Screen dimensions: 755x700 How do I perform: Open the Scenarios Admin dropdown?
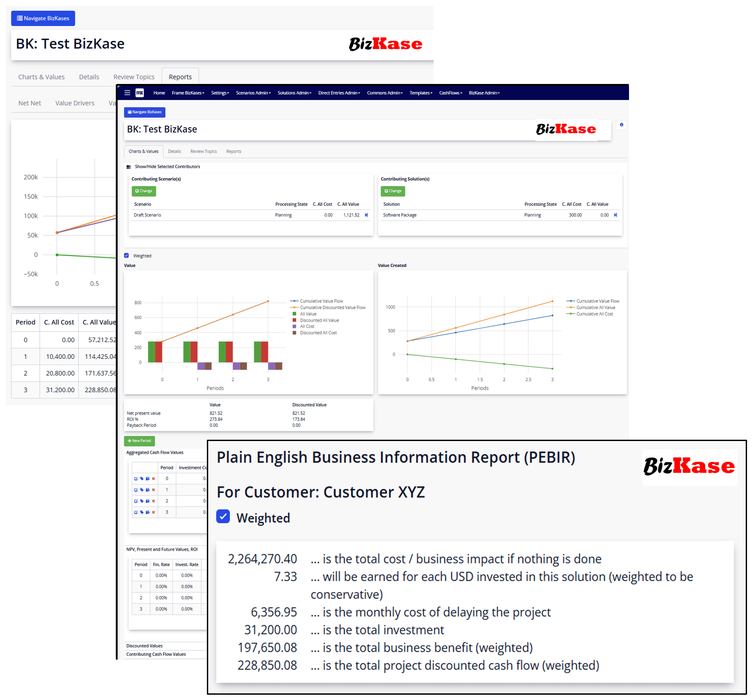[253, 93]
